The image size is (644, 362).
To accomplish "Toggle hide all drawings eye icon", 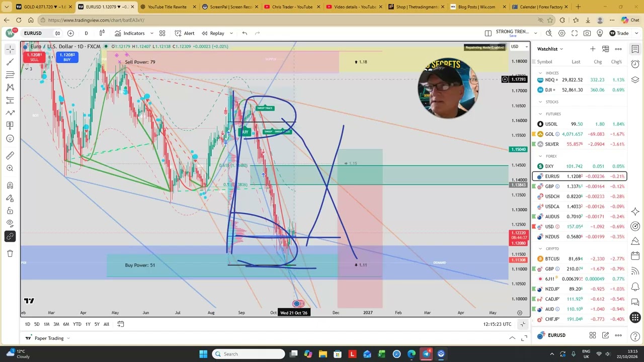I will pos(10,223).
